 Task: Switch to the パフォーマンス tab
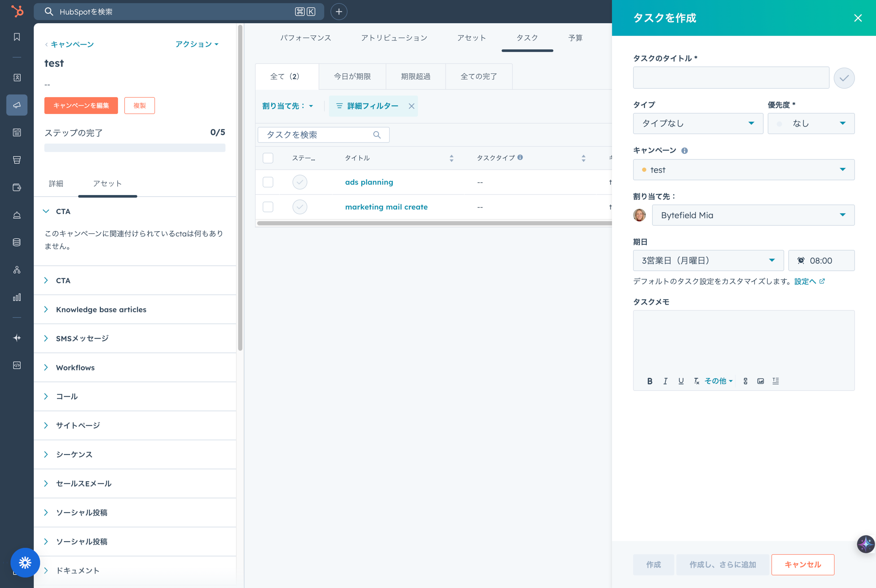pos(306,38)
